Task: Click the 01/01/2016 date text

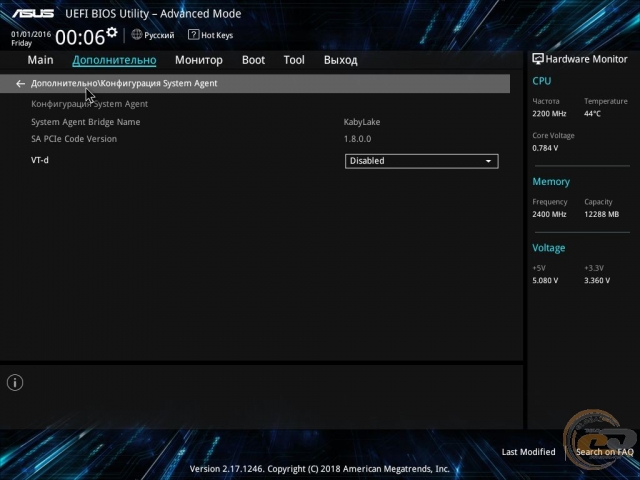Action: pyautogui.click(x=31, y=34)
